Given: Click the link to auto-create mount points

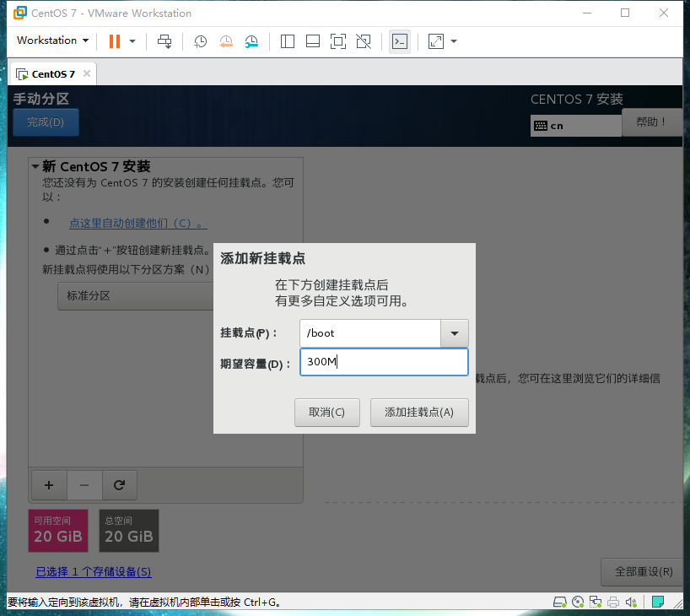Looking at the screenshot, I should [x=138, y=224].
